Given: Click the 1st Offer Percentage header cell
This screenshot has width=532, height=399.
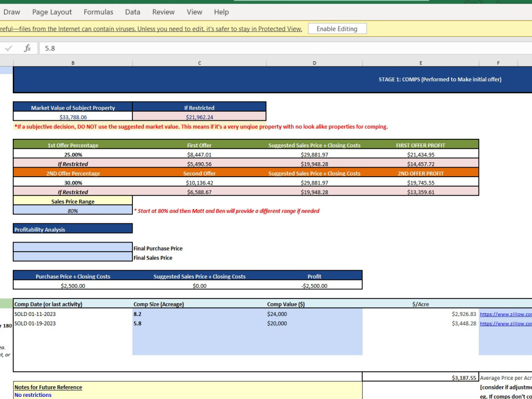Looking at the screenshot, I should tap(72, 145).
